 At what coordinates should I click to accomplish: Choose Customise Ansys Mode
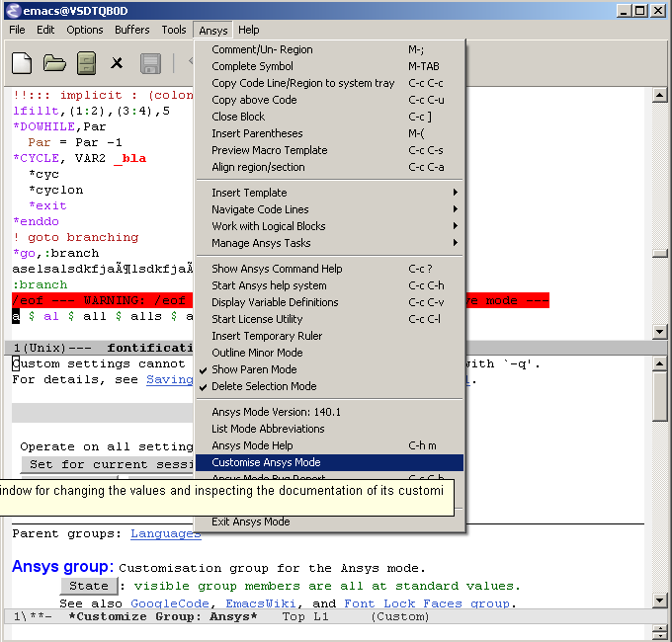click(329, 462)
